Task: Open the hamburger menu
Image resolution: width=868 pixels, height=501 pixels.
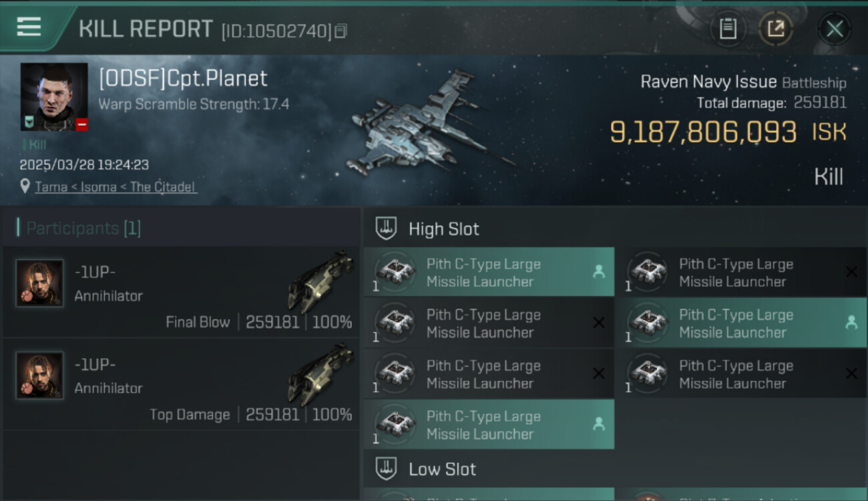Action: coord(29,27)
